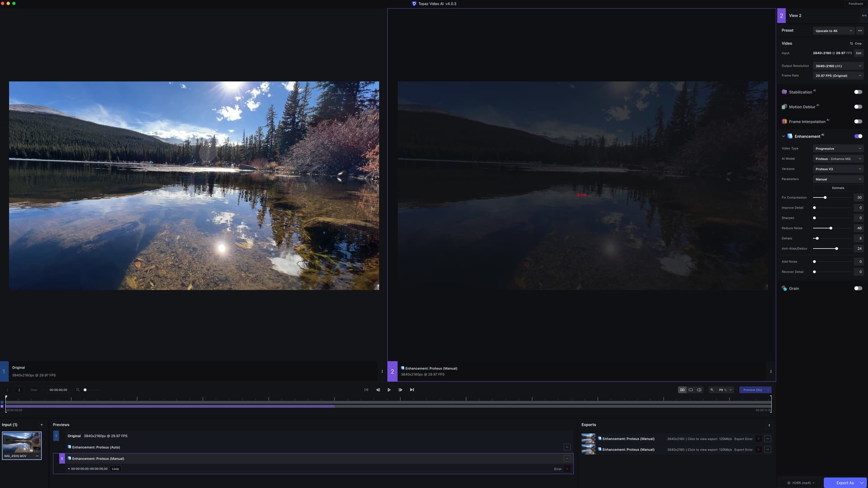Step back one frame
This screenshot has width=868, height=488.
[x=378, y=390]
